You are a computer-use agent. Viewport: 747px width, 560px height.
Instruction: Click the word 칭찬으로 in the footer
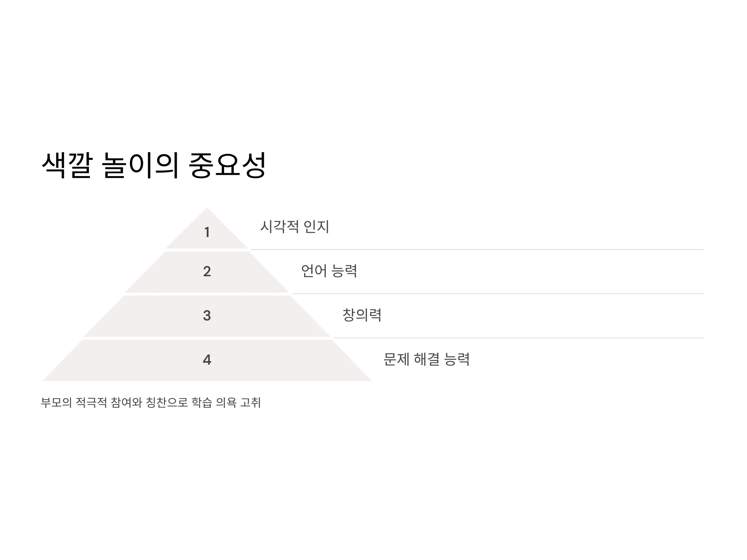167,402
